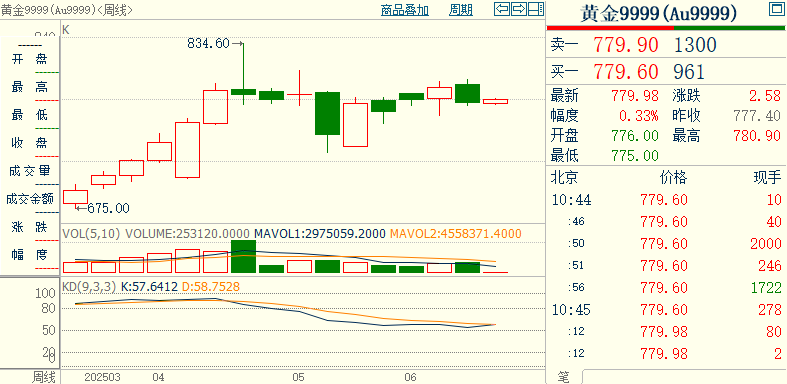Click the red-green buy/sell ratio bar
787x384 pixels.
[666, 28]
